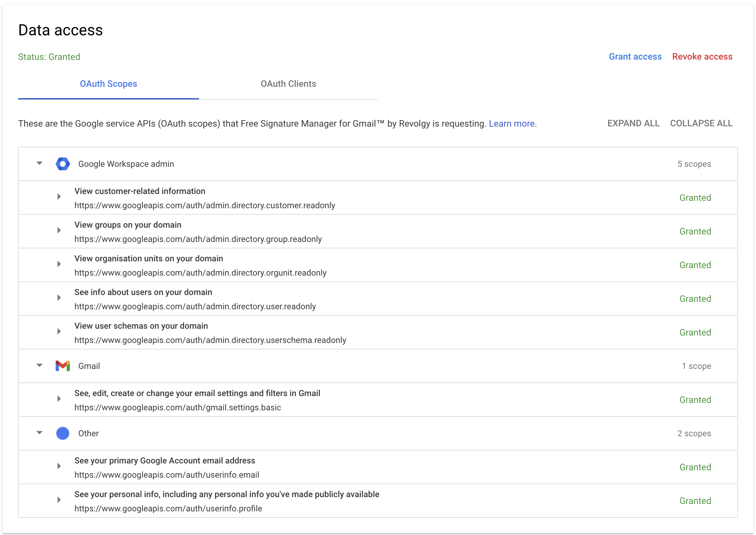Expand View user schemas scope row

point(59,331)
